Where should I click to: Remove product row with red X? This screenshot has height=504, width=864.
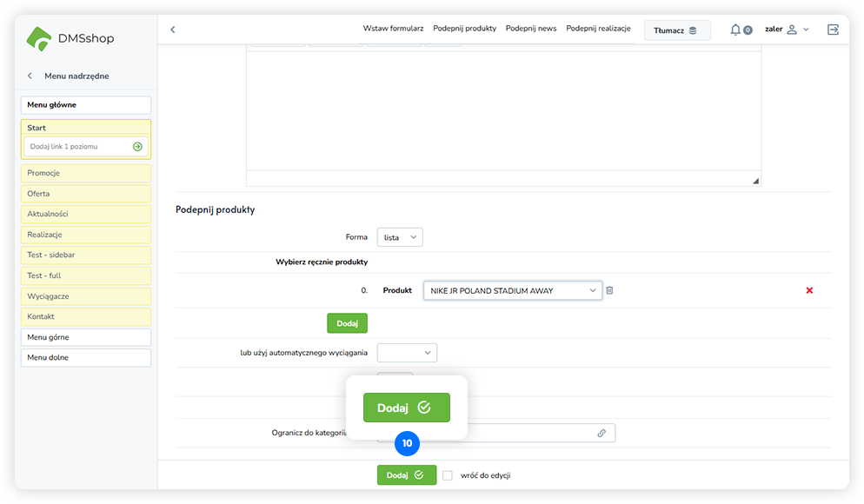(809, 290)
